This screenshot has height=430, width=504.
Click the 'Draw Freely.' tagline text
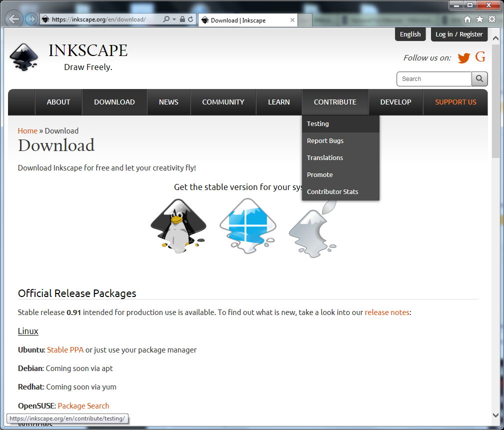click(88, 67)
